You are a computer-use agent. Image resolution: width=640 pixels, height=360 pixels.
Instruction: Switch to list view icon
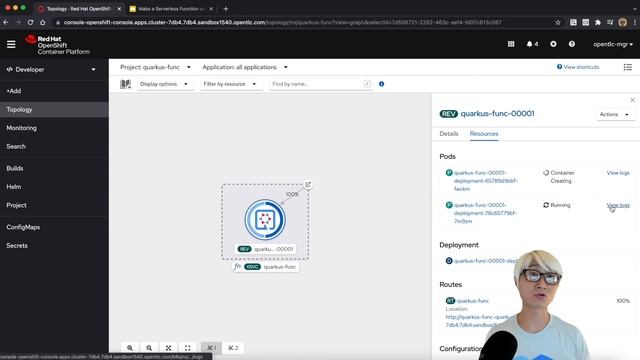[x=627, y=67]
